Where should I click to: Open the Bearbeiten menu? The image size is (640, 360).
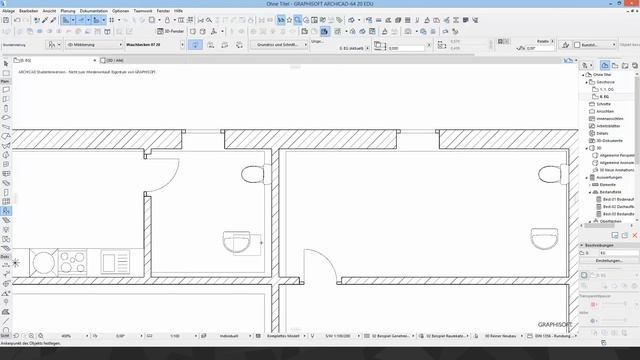coord(29,11)
